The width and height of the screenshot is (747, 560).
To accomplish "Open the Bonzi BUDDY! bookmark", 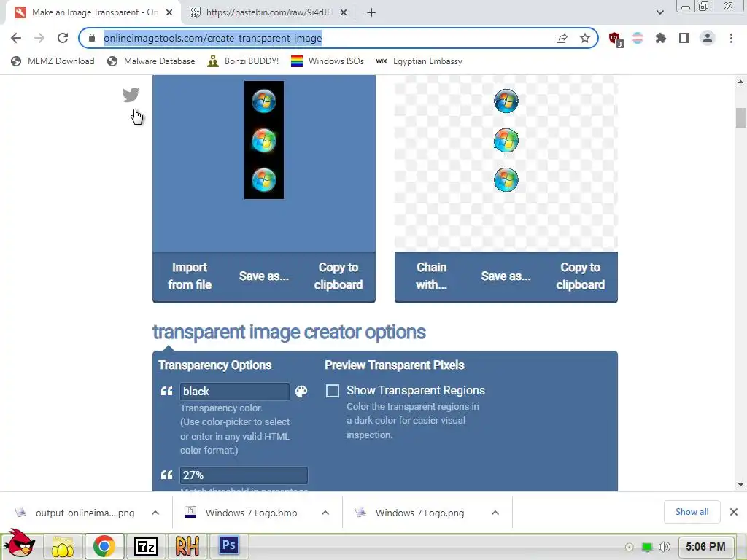I will click(243, 61).
